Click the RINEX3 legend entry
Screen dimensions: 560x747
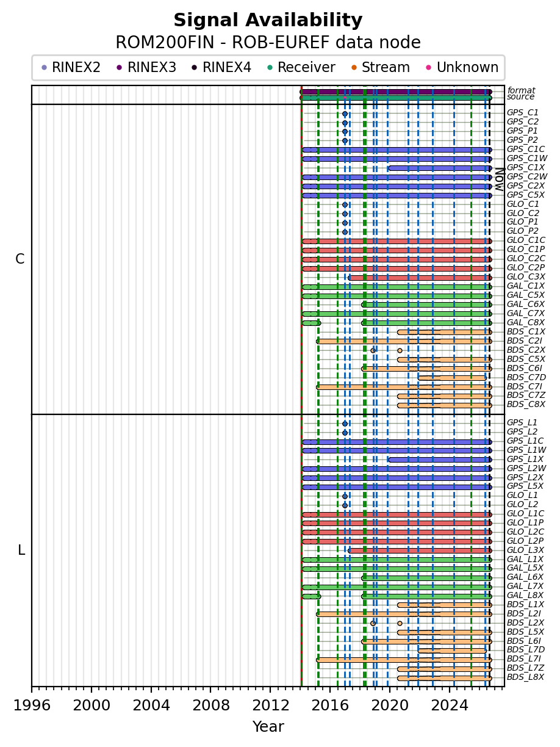click(x=146, y=68)
